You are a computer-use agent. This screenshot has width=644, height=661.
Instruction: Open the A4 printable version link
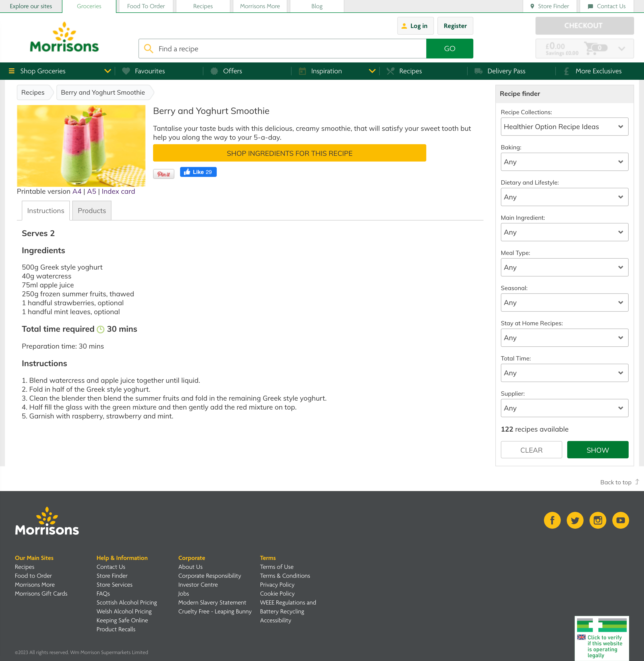click(x=77, y=191)
